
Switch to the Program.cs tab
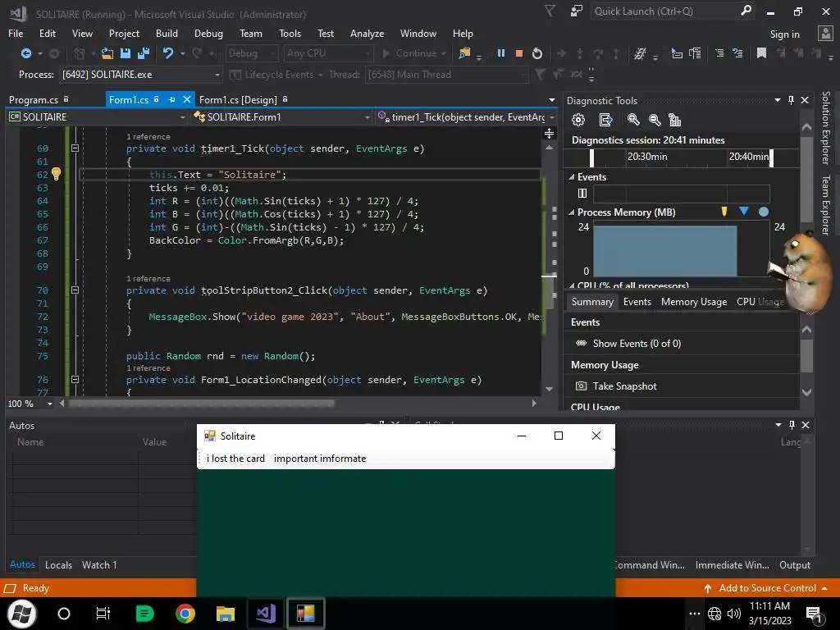pyautogui.click(x=34, y=99)
